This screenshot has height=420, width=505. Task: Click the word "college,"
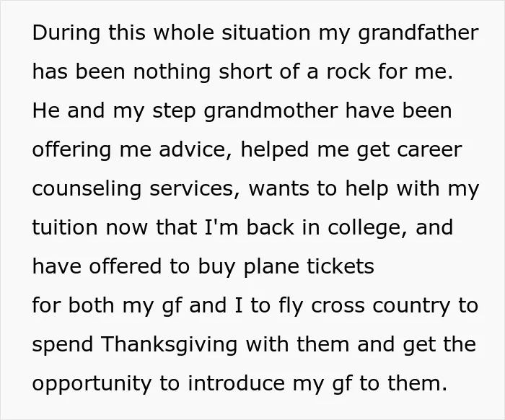[368, 228]
